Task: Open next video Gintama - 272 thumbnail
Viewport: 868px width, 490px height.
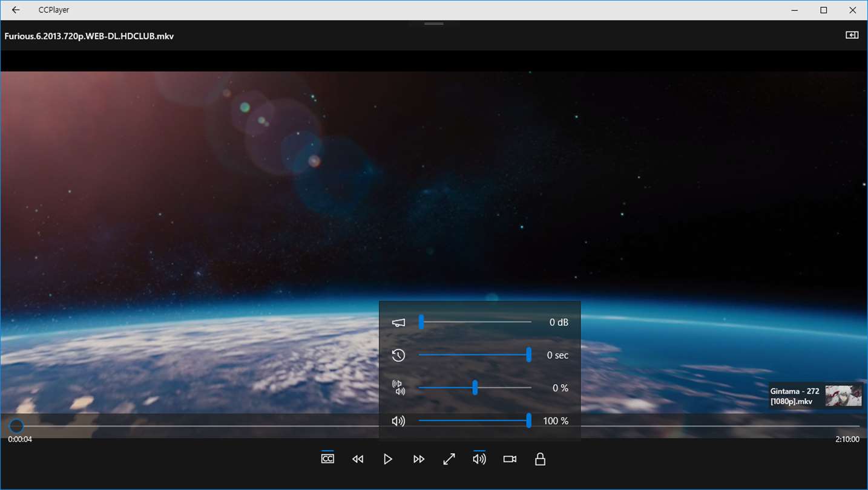Action: [x=844, y=396]
